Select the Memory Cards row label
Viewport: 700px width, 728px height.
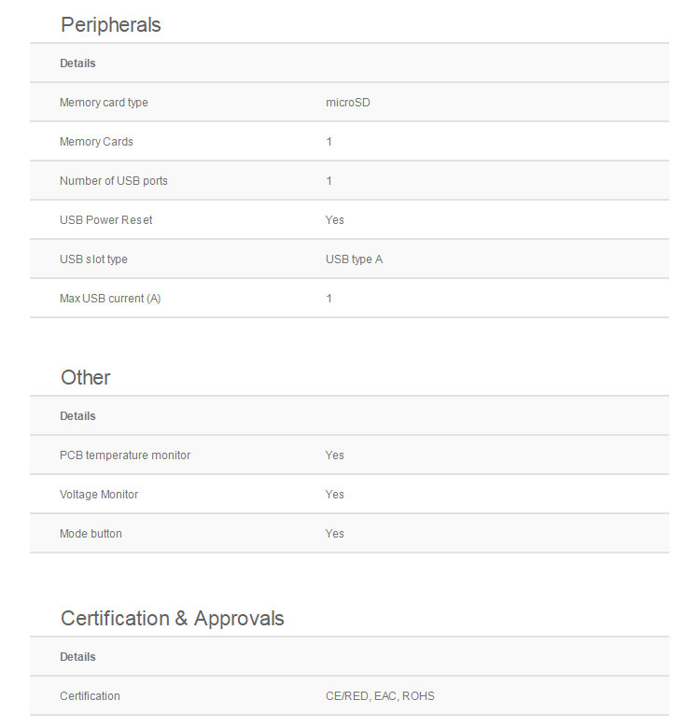pos(96,142)
